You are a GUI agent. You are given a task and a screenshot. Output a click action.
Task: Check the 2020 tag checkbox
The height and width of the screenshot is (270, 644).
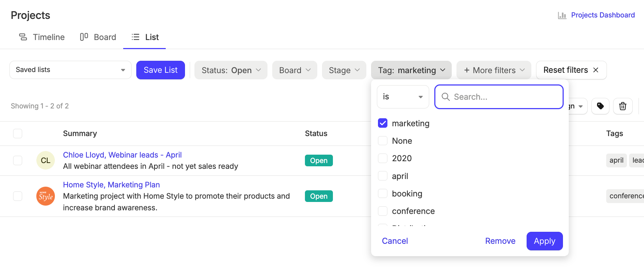pos(383,158)
